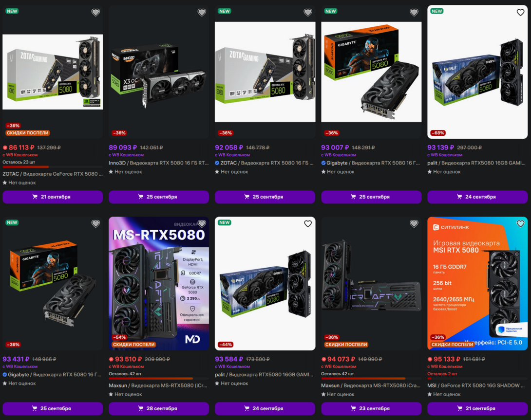
Task: Toggle heart on Inno3D X3 OC card
Action: (202, 13)
